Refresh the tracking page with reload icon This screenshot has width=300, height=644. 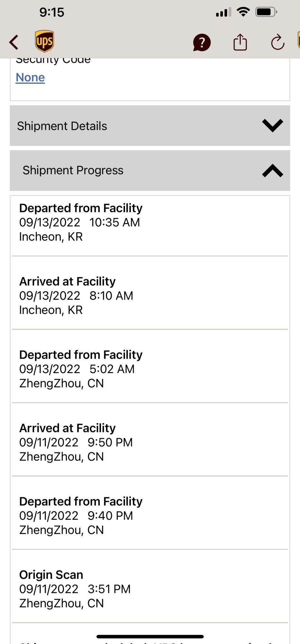(277, 42)
